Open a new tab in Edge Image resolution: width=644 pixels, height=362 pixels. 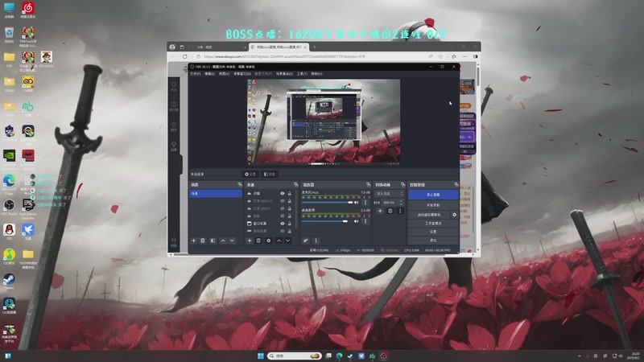click(314, 47)
